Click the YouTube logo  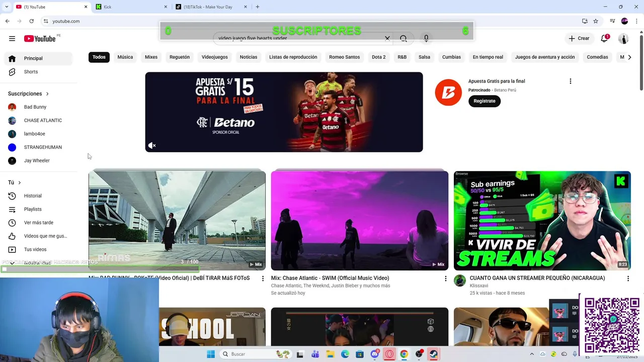tap(40, 39)
